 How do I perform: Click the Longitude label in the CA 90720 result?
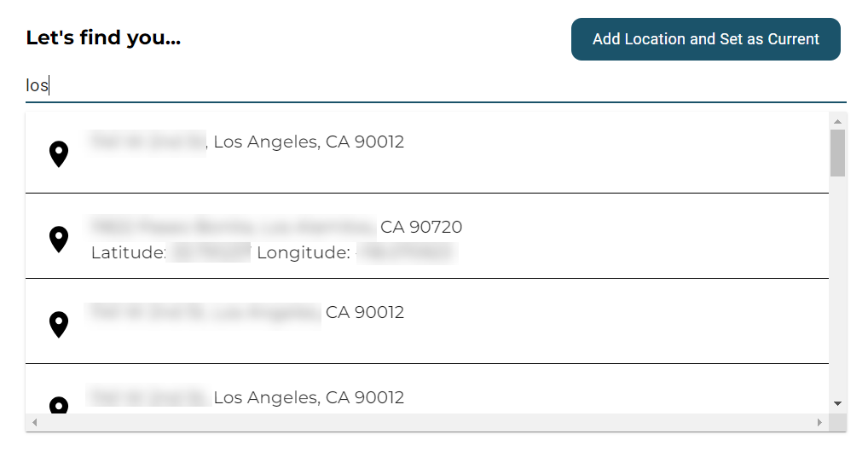(304, 253)
